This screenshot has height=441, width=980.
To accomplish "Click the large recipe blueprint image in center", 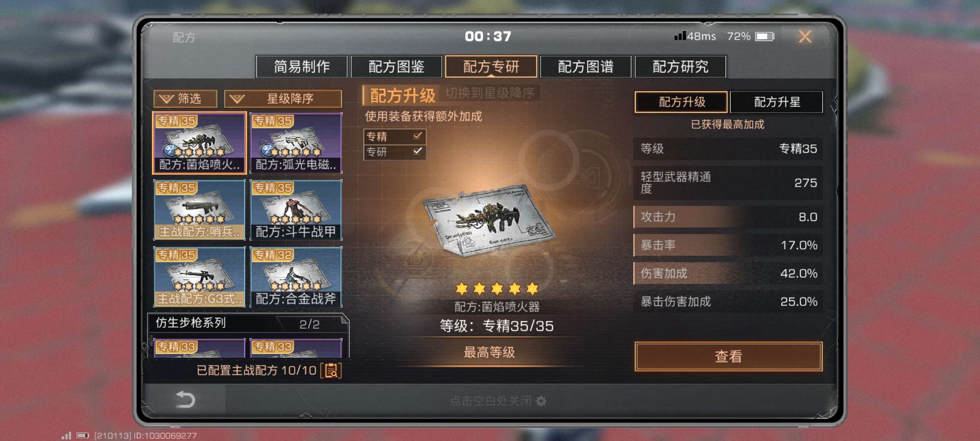I will click(x=489, y=220).
